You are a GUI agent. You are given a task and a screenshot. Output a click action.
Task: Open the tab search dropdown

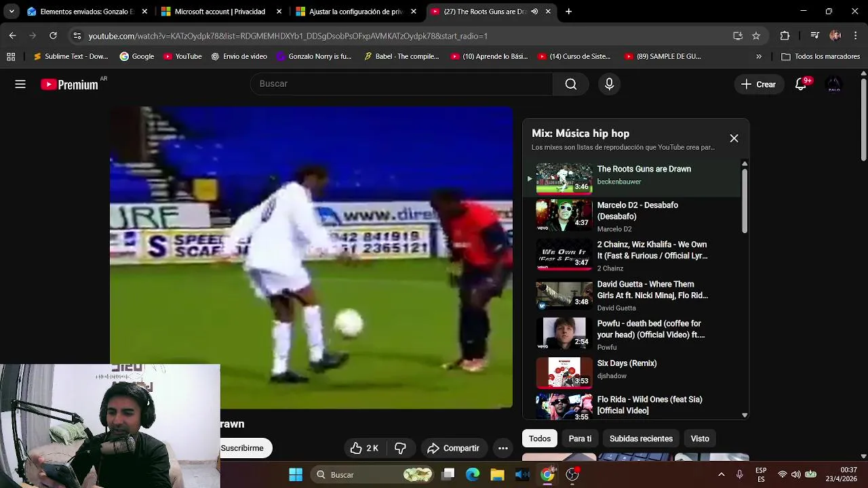(x=12, y=12)
